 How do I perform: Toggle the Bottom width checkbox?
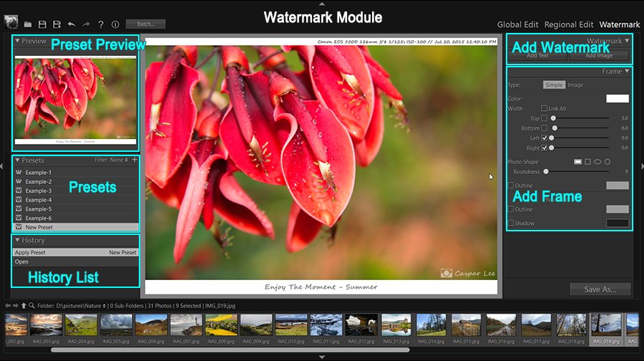pos(545,128)
